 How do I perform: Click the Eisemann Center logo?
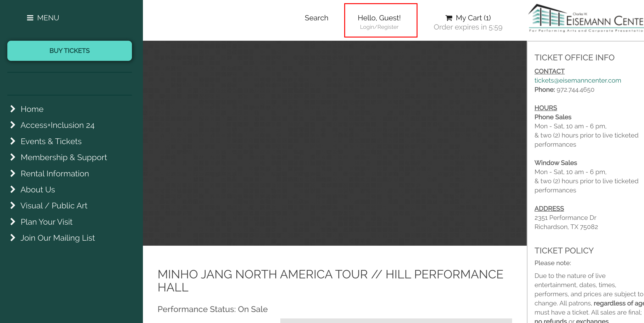tap(585, 19)
